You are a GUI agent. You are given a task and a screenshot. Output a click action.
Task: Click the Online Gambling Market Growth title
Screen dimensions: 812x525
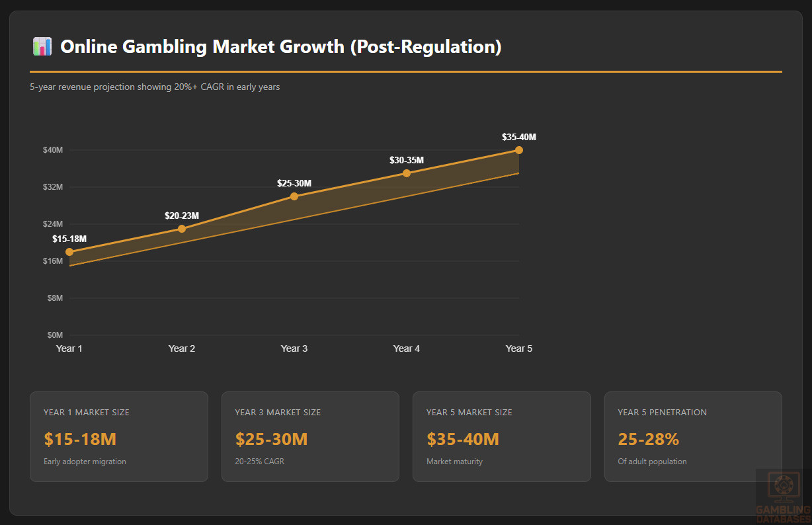tap(280, 47)
